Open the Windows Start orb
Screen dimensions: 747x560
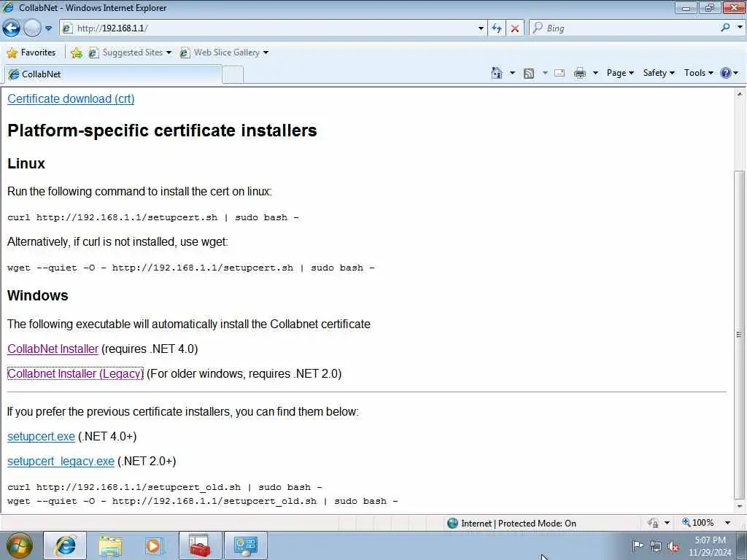[x=20, y=545]
